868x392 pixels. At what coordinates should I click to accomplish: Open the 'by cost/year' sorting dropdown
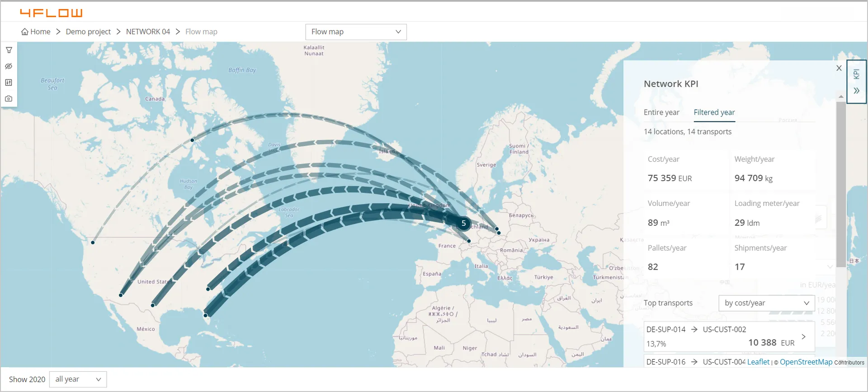click(766, 303)
